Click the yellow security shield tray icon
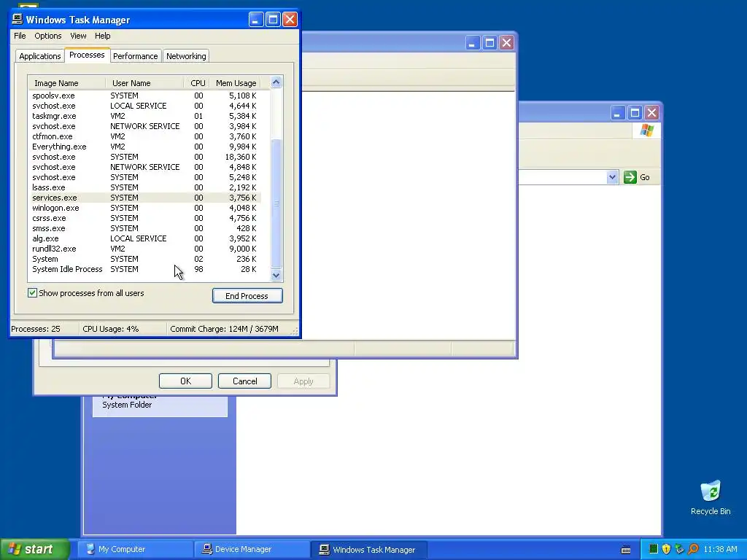 coord(667,549)
